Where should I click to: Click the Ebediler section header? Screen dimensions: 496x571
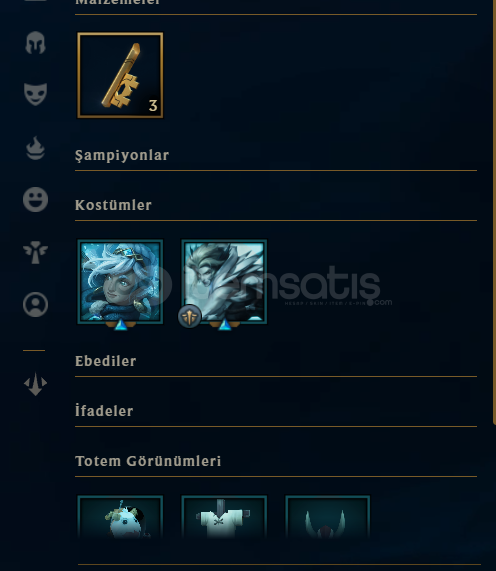(x=106, y=361)
